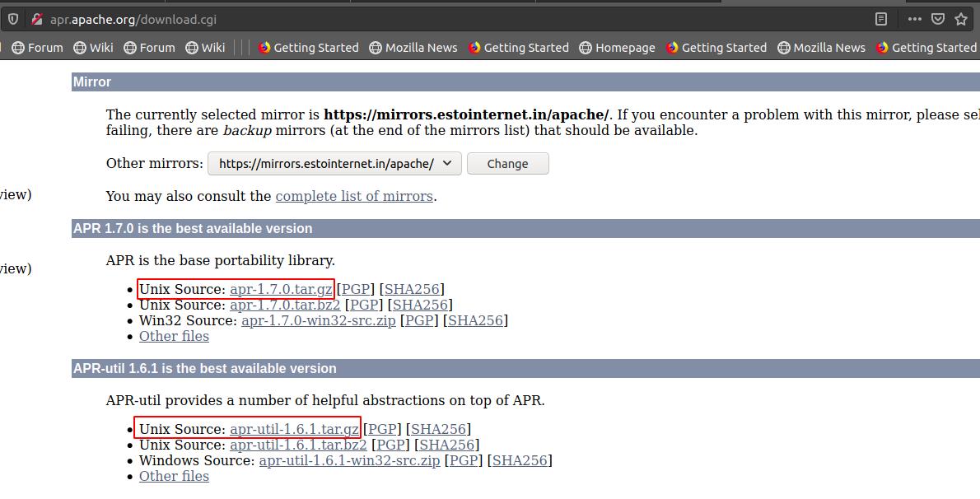The image size is (980, 499).
Task: Download apr-util-1.6.1.tar.gz link
Action: coord(294,430)
